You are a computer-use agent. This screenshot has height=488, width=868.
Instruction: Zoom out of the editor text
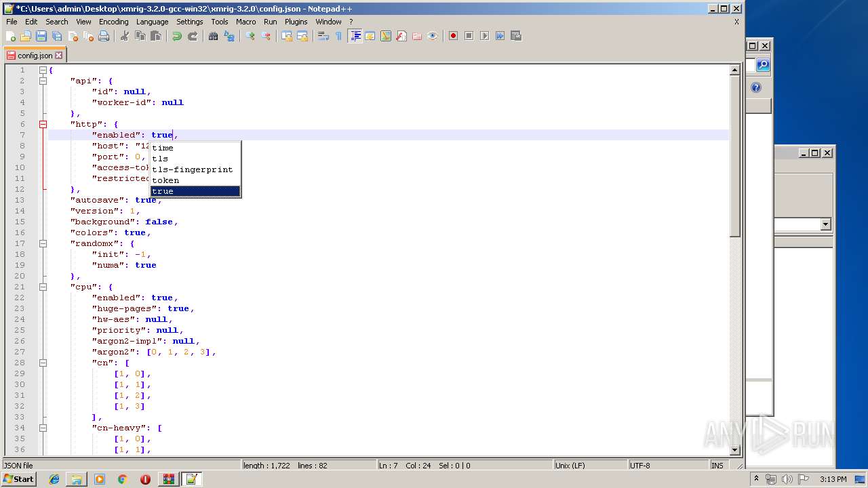[266, 36]
